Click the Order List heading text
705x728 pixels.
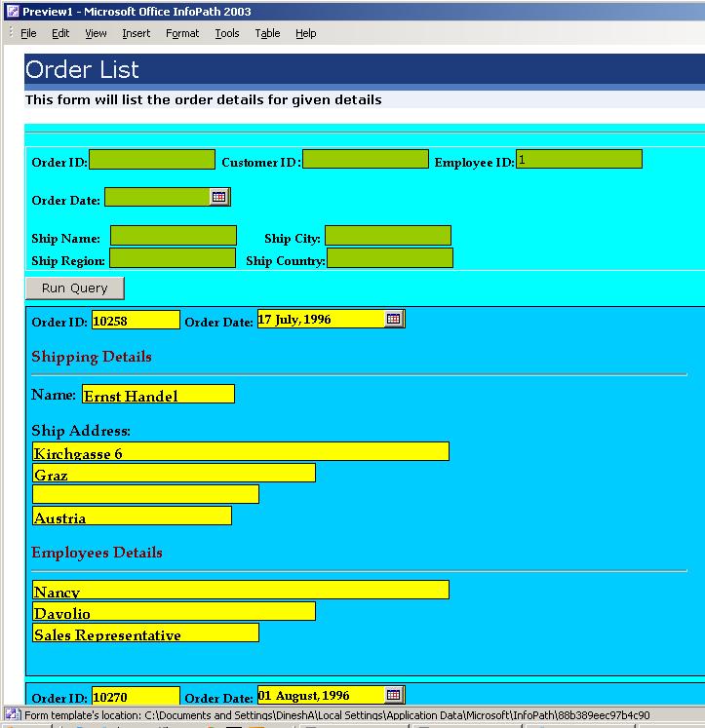tap(82, 69)
